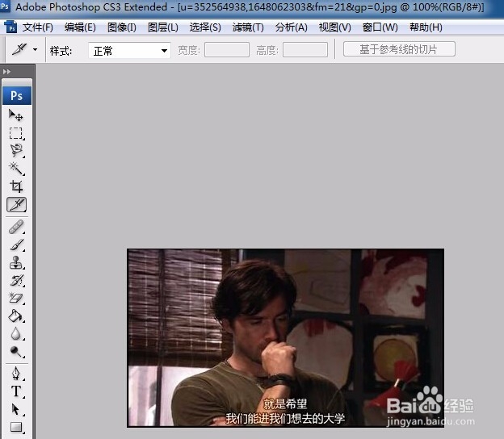Click the 基于参考线的切片 button

[x=399, y=49]
